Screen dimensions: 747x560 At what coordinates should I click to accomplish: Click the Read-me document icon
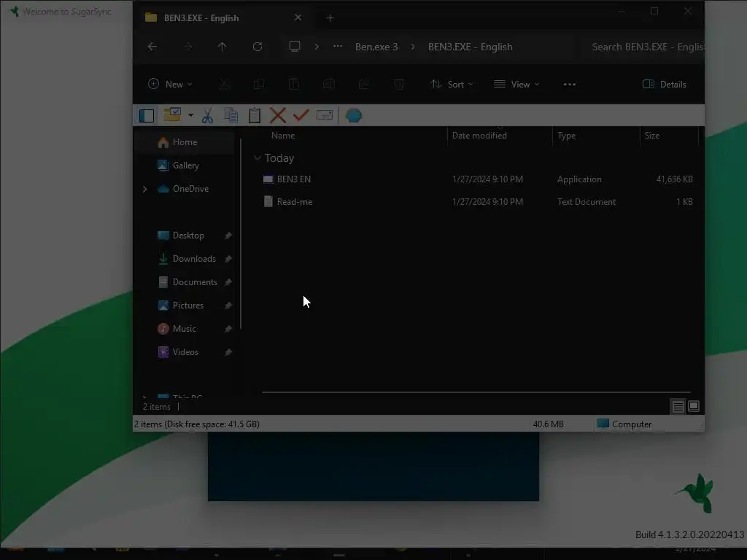pos(268,201)
